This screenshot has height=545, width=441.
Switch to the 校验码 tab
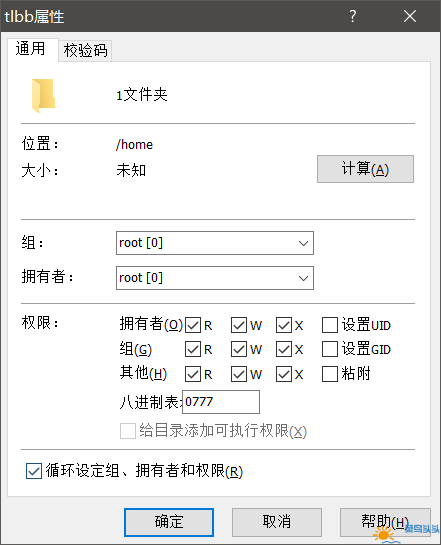[85, 51]
